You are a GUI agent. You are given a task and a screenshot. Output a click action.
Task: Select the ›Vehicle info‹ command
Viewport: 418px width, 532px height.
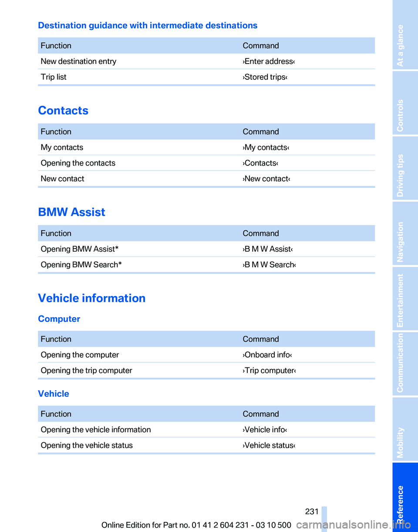pos(265,430)
